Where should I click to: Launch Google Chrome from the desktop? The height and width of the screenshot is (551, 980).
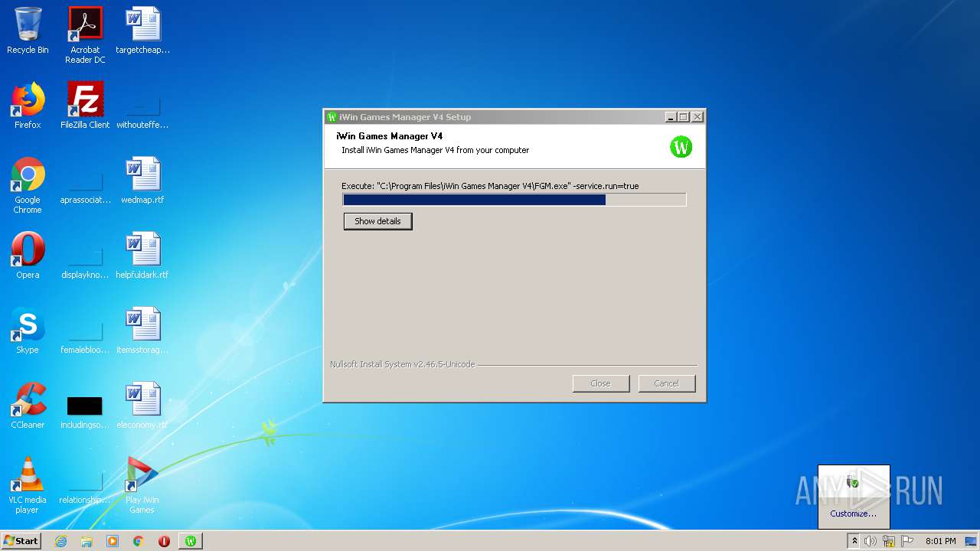click(x=28, y=185)
